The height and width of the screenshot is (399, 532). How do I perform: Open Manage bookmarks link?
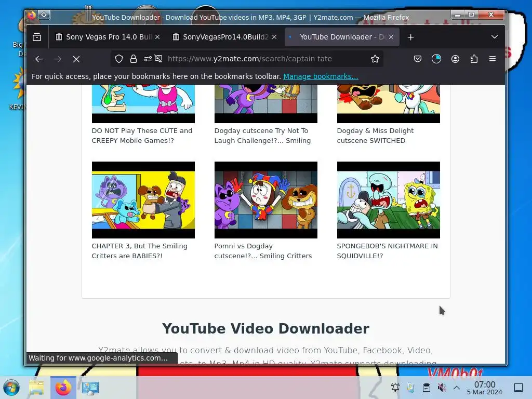coord(321,76)
